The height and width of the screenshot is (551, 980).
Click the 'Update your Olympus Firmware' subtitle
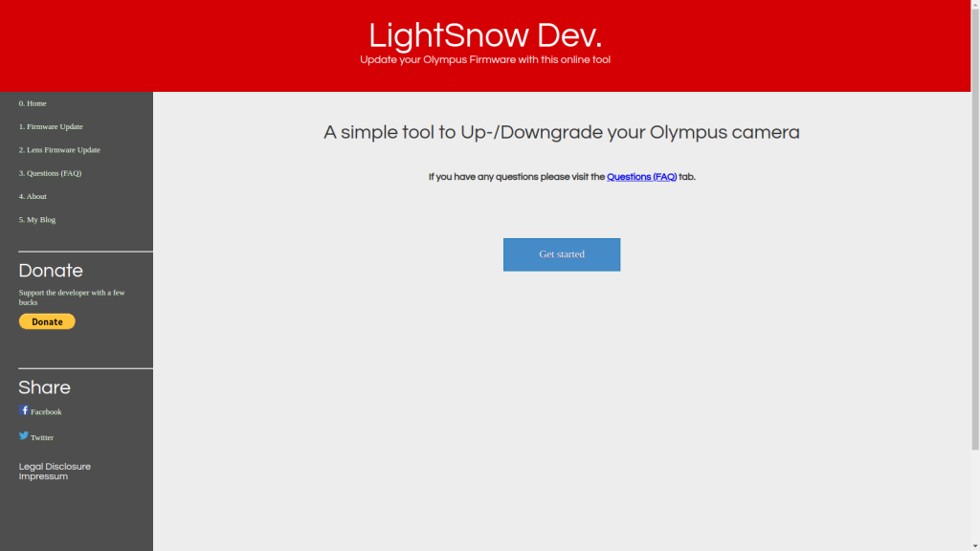(485, 60)
